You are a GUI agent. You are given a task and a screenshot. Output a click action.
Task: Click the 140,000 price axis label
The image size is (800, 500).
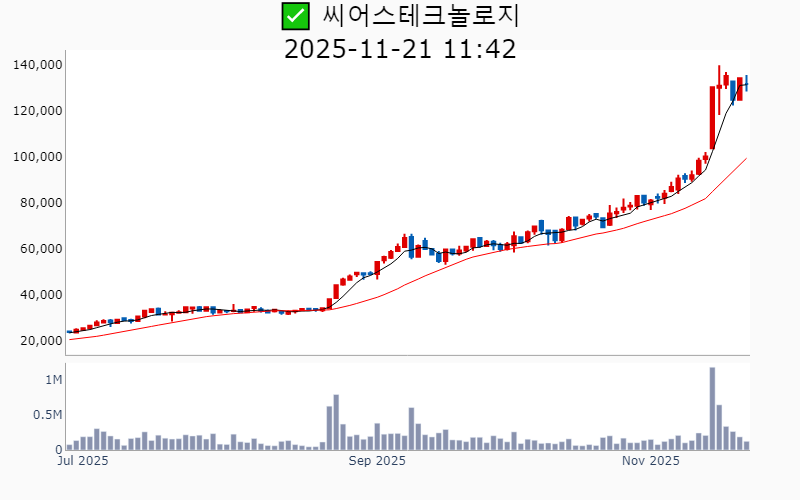(38, 65)
